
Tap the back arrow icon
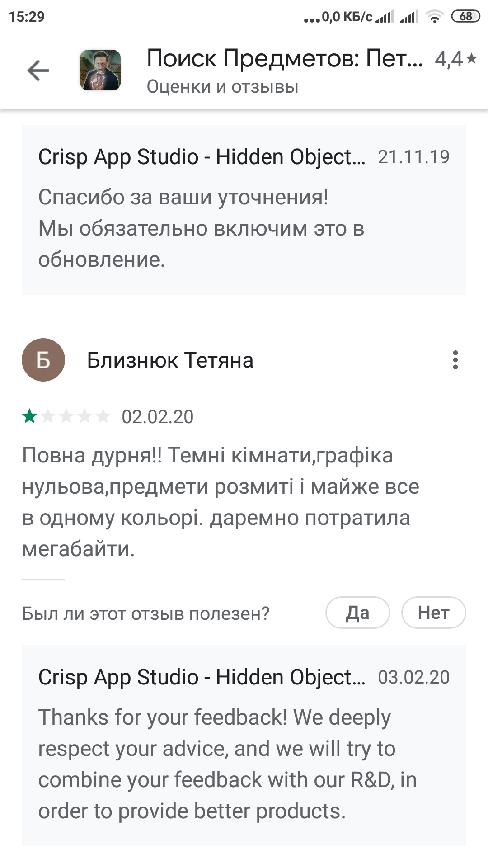tap(38, 71)
